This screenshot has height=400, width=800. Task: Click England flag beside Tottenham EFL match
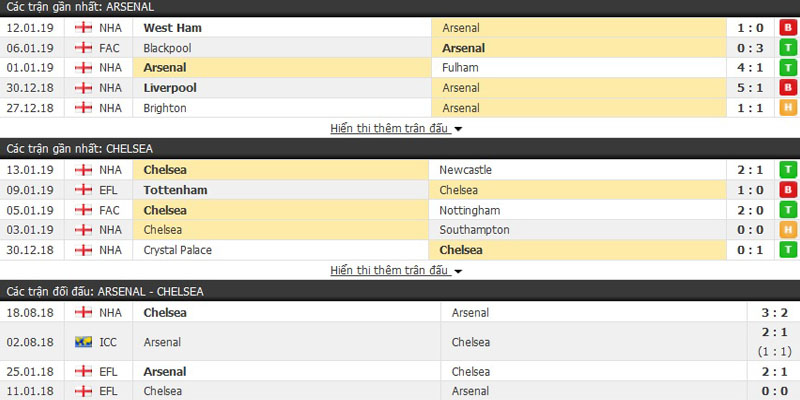(x=82, y=190)
